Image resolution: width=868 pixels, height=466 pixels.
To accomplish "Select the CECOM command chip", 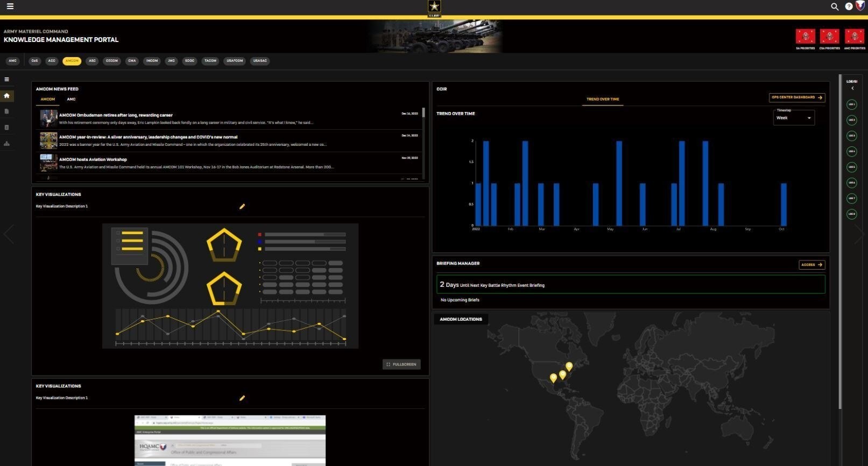I will click(112, 61).
